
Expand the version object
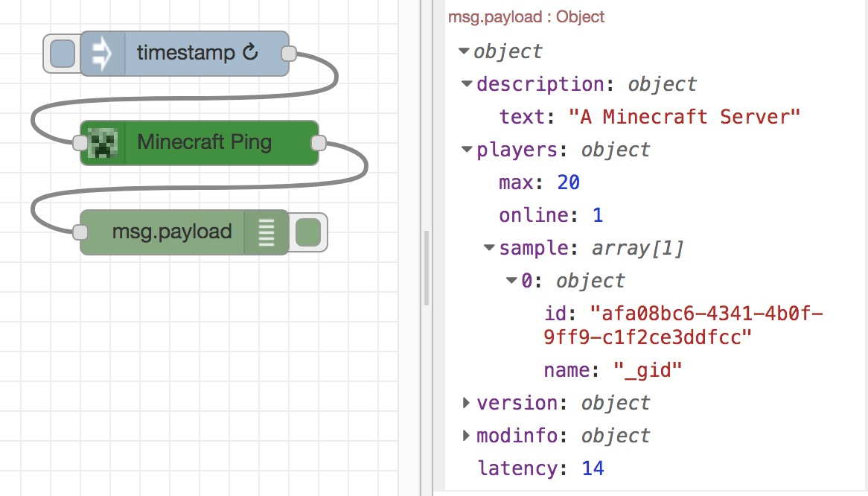pyautogui.click(x=466, y=402)
